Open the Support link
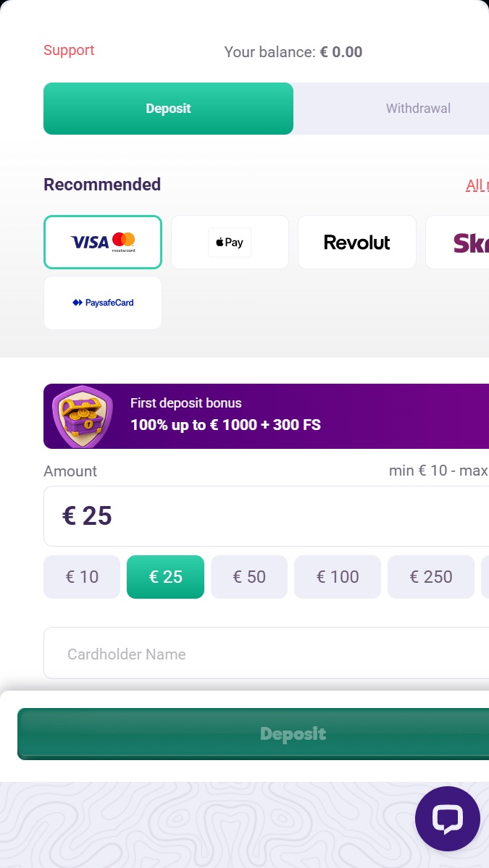The width and height of the screenshot is (489, 868). pyautogui.click(x=69, y=50)
